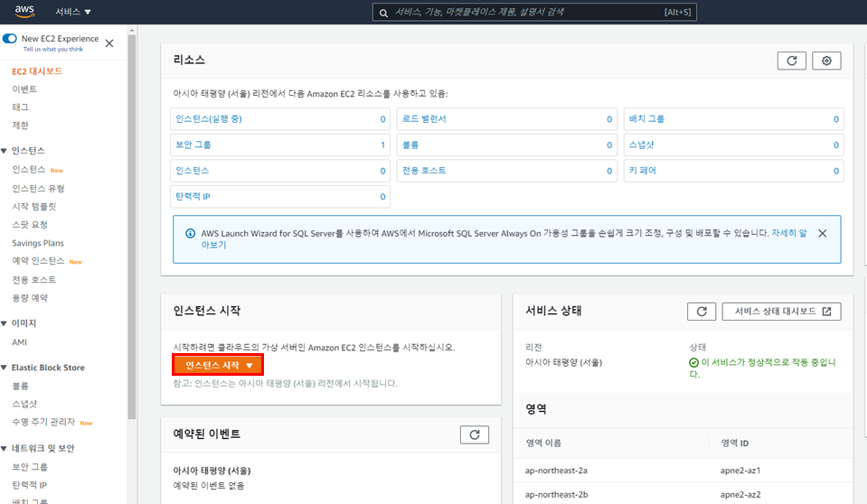
Task: Collapse the Elastic Block Store section
Action: (4, 368)
